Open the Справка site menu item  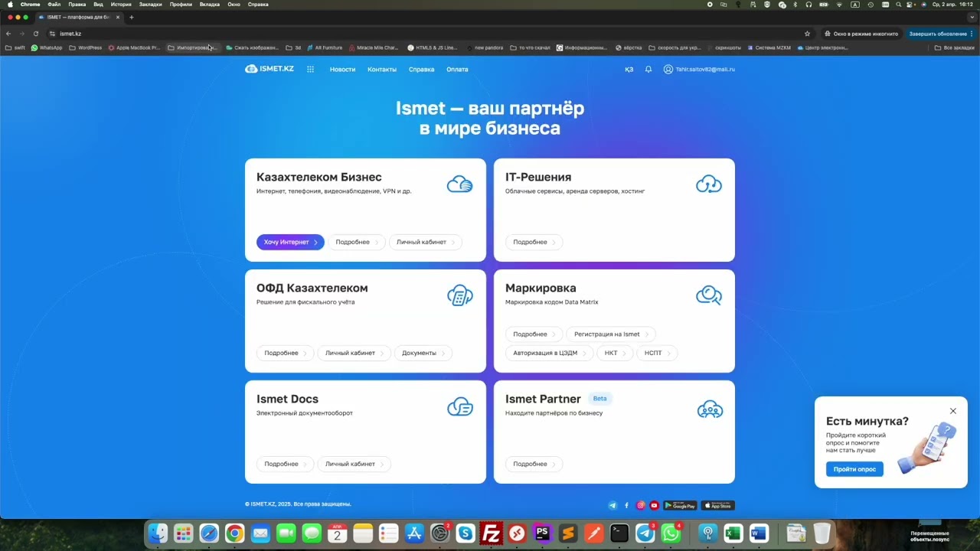click(421, 70)
